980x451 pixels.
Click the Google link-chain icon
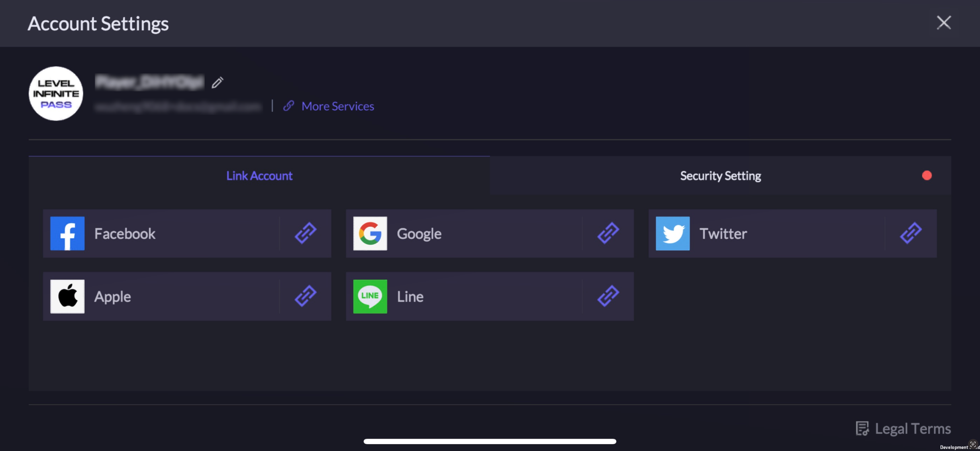point(608,233)
